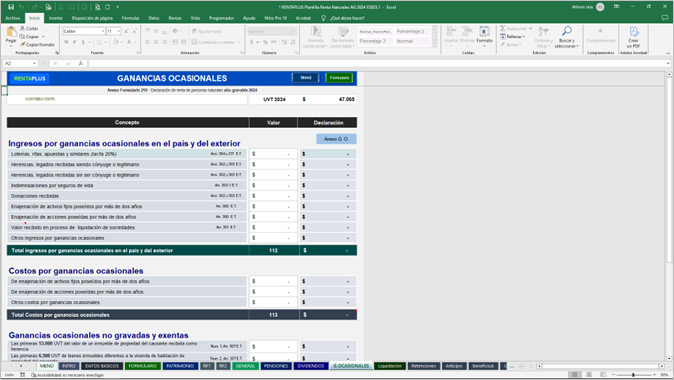Center align text horizontally

click(x=156, y=42)
